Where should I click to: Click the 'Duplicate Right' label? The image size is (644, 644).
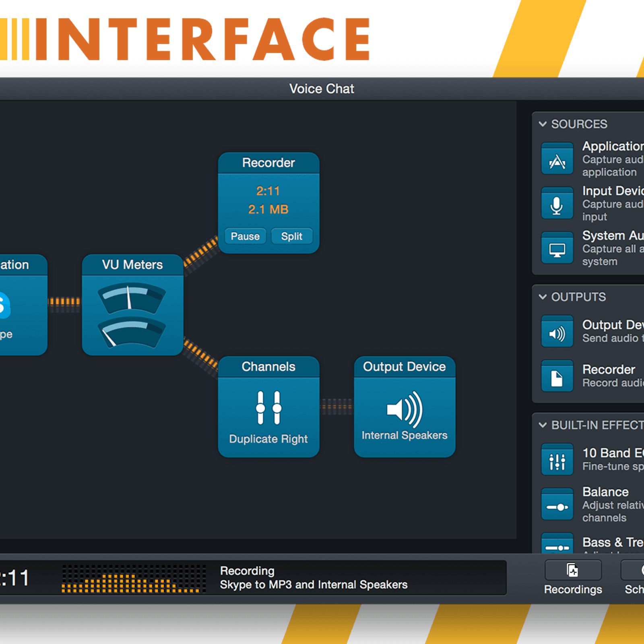[268, 439]
